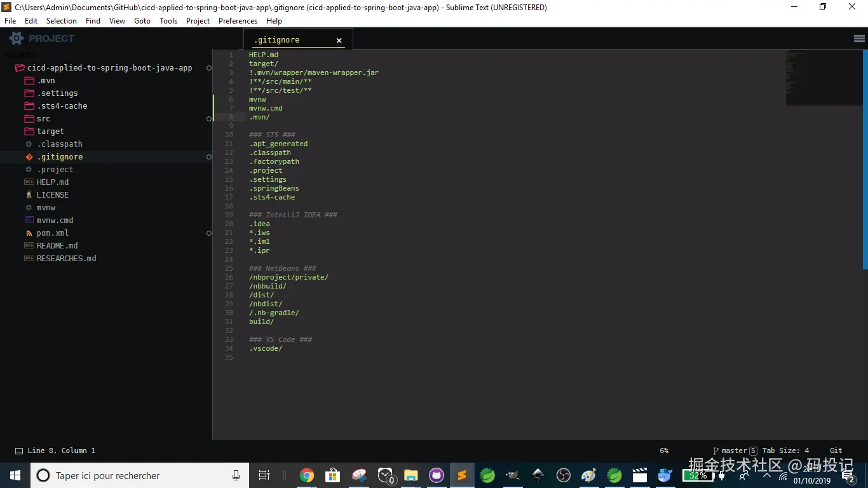This screenshot has width=868, height=488.
Task: Click the microphone icon in the search box
Action: click(x=236, y=475)
